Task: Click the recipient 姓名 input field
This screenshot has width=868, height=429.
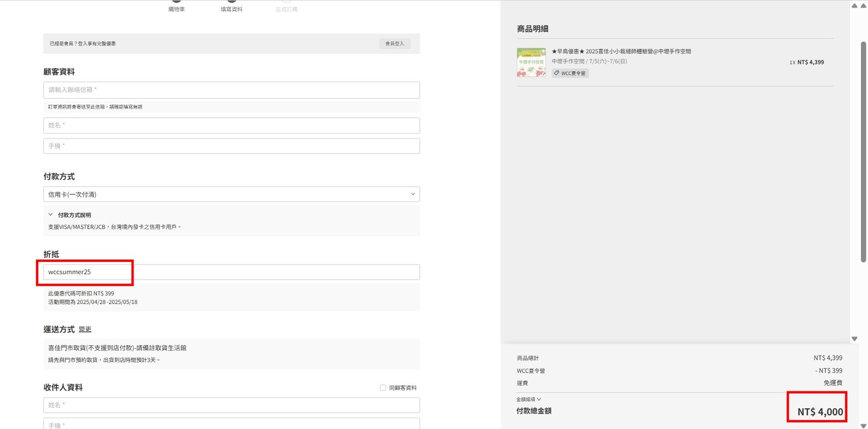Action: 232,405
